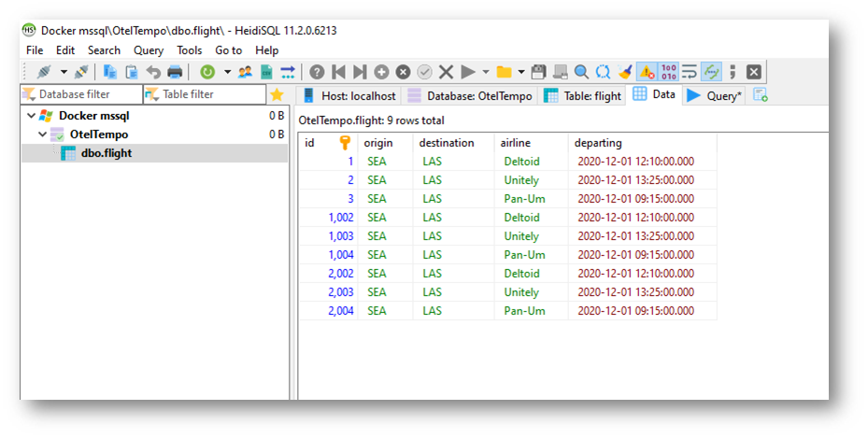This screenshot has width=868, height=439.
Task: Click the dark square X toolbar button
Action: click(x=754, y=72)
